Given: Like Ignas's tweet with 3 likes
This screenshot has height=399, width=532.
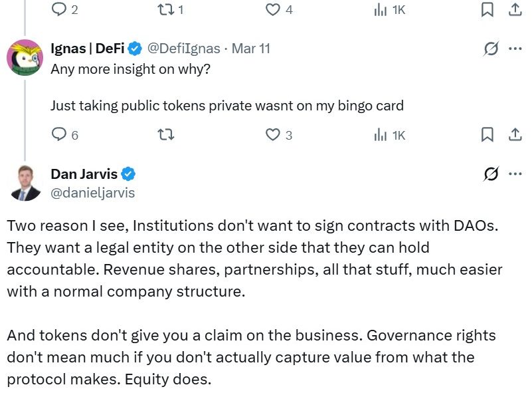Looking at the screenshot, I should tap(273, 135).
